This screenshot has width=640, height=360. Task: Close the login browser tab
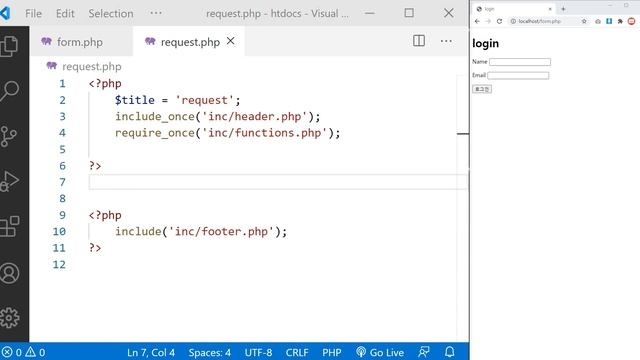click(550, 9)
